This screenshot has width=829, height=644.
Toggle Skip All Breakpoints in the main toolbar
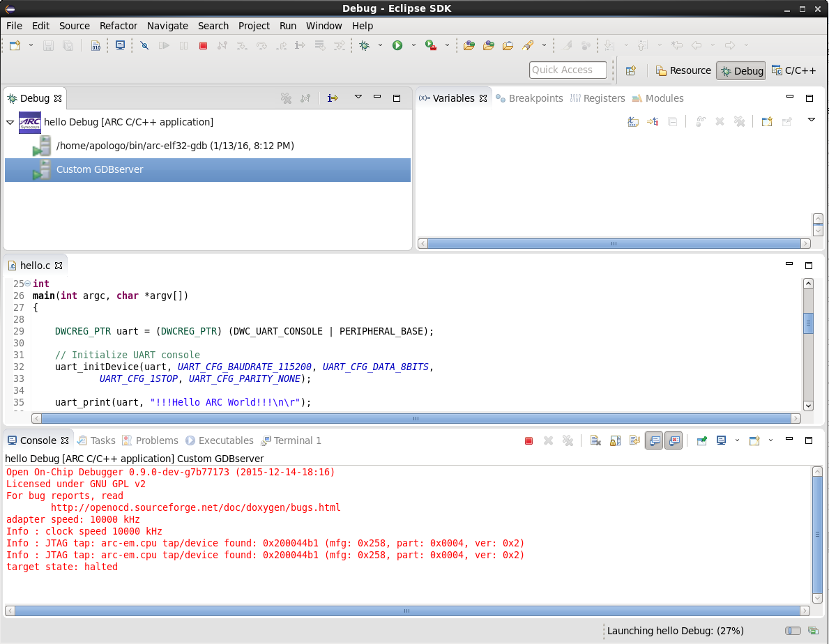point(144,45)
